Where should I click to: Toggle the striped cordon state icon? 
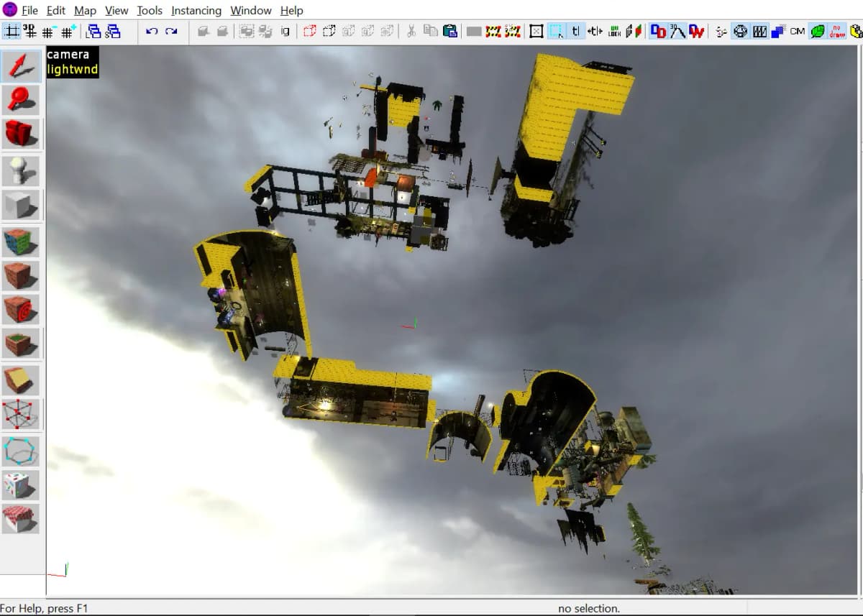tap(493, 31)
